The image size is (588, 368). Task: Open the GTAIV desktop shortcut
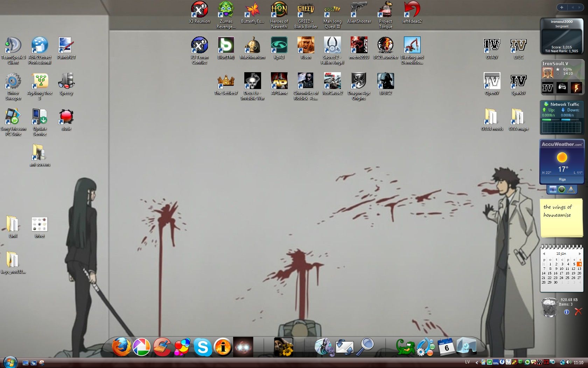point(492,48)
